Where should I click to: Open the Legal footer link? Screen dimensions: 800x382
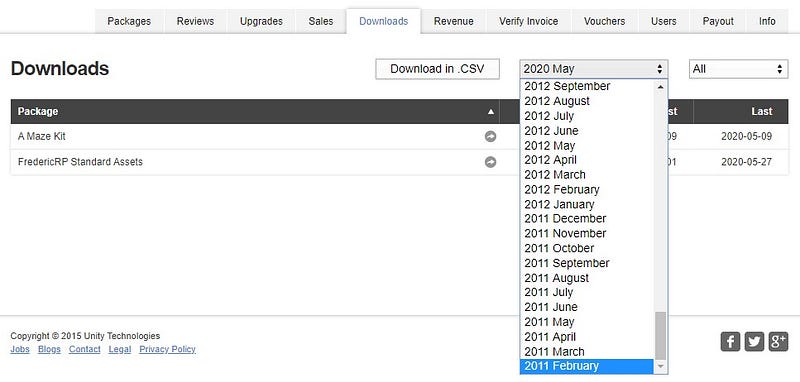(x=120, y=349)
